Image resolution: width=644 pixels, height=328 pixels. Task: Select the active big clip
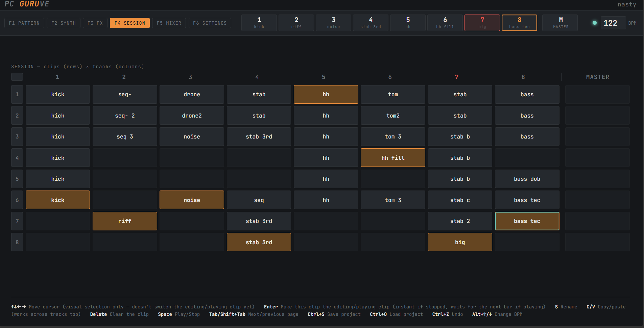[x=460, y=242]
